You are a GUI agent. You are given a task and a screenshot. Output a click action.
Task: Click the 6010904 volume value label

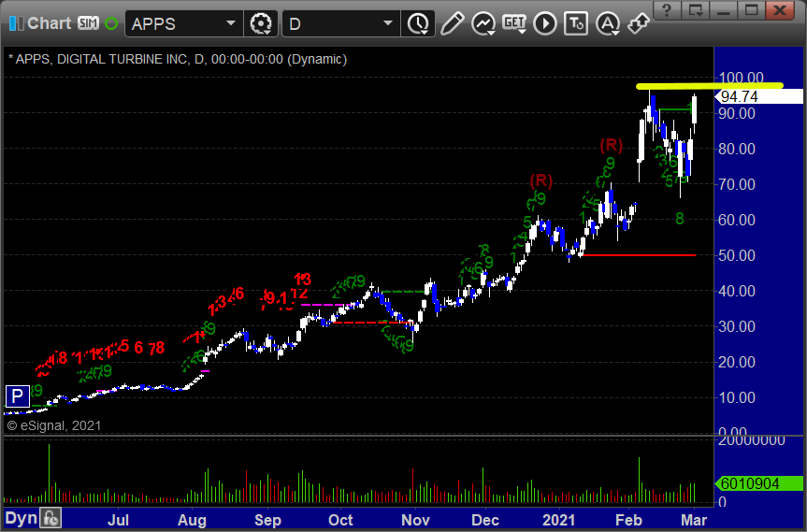(x=758, y=483)
